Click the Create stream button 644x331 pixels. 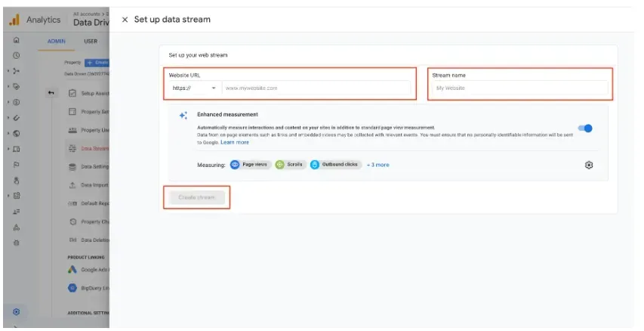[197, 197]
